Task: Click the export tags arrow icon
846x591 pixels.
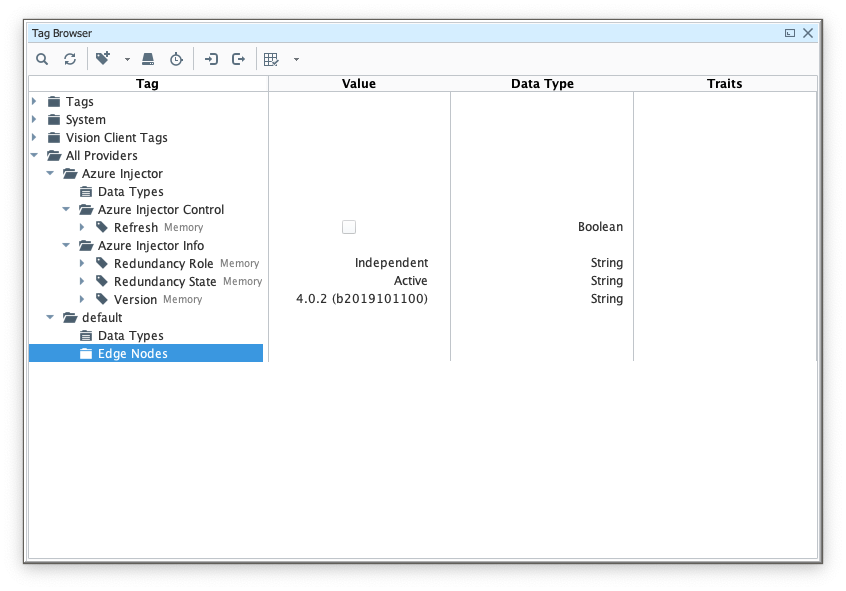Action: click(x=239, y=59)
